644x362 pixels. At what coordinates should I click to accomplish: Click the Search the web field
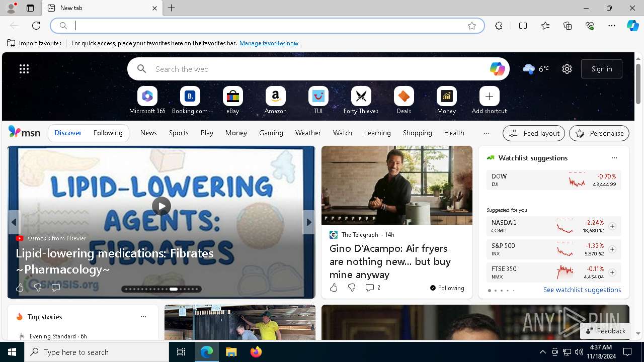click(318, 69)
